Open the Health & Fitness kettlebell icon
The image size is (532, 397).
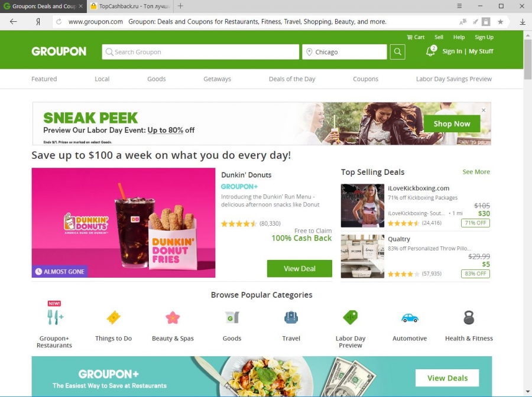pyautogui.click(x=469, y=318)
